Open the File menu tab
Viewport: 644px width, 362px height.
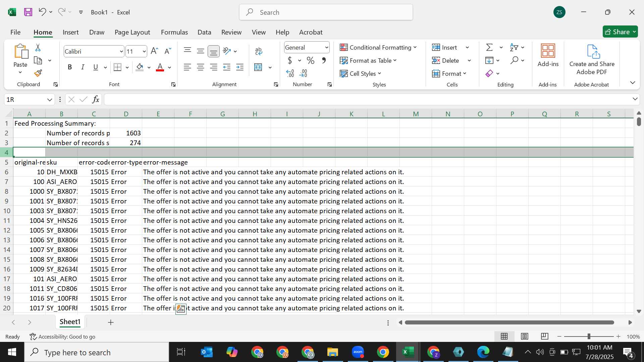[x=15, y=32]
